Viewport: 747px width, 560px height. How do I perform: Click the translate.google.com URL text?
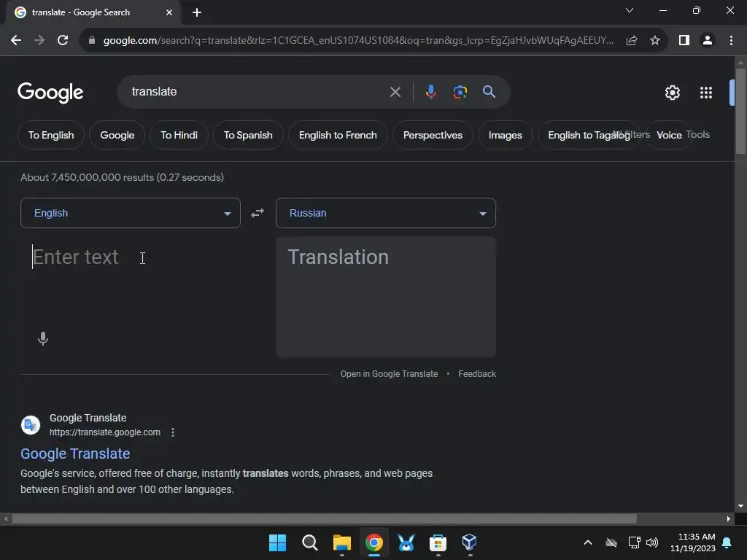click(x=105, y=432)
